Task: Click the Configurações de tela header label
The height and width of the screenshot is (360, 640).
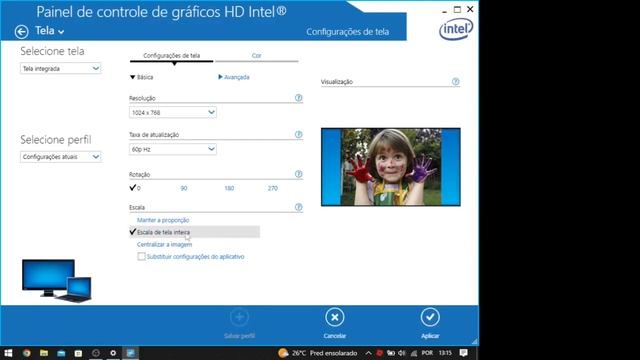Action: [x=347, y=32]
